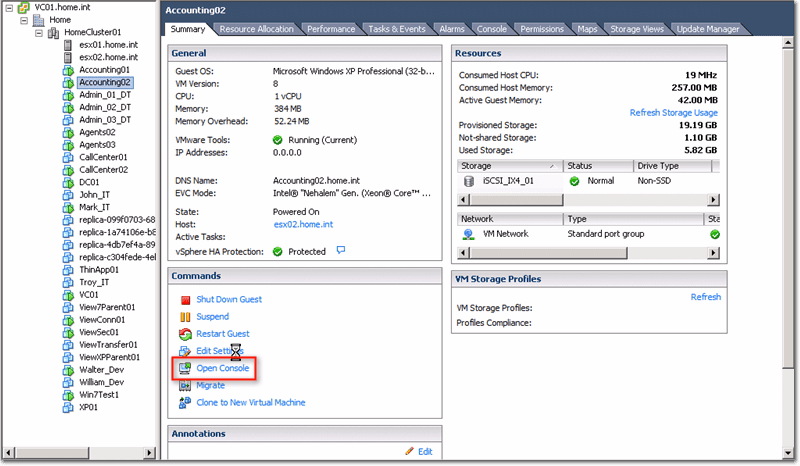Click the DC01 VM icon

[x=68, y=183]
